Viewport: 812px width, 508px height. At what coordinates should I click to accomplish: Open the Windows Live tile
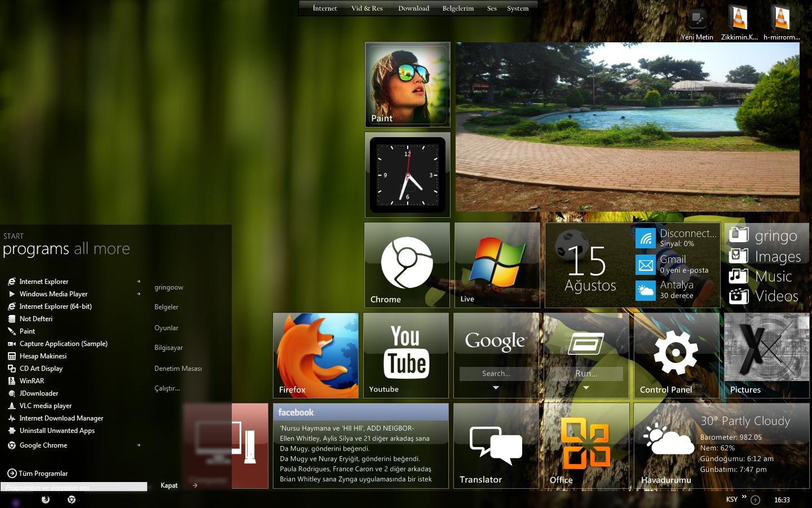(x=497, y=265)
